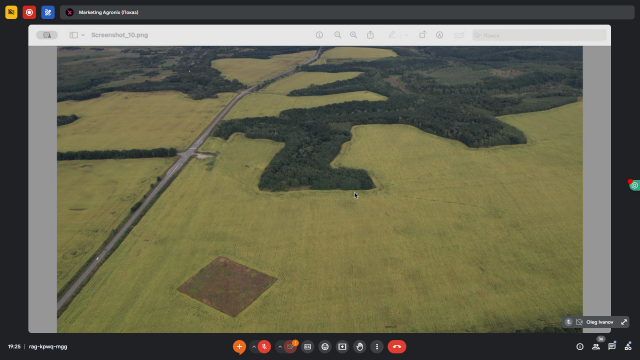Open meeting details info icon
The height and width of the screenshot is (360, 640).
pos(580,347)
